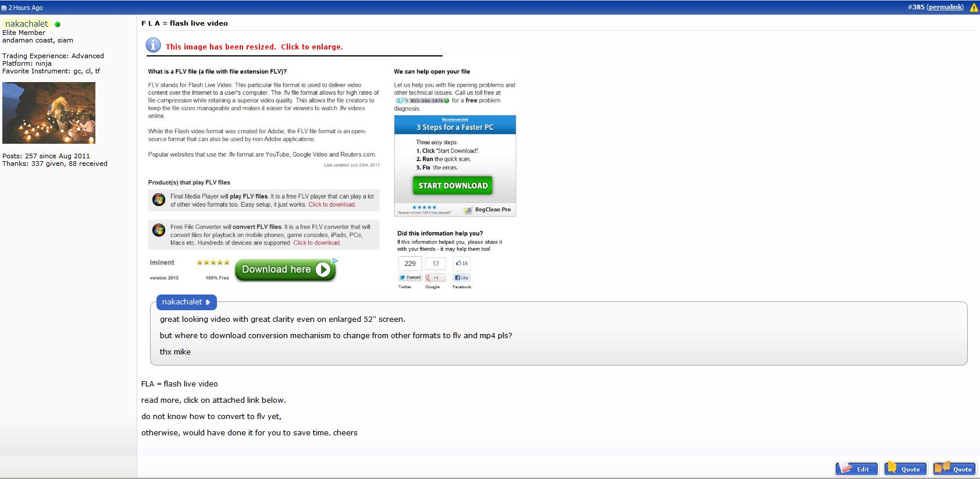The image size is (980, 479).
Task: Click "Click to download" for Final Media Player
Action: [332, 205]
